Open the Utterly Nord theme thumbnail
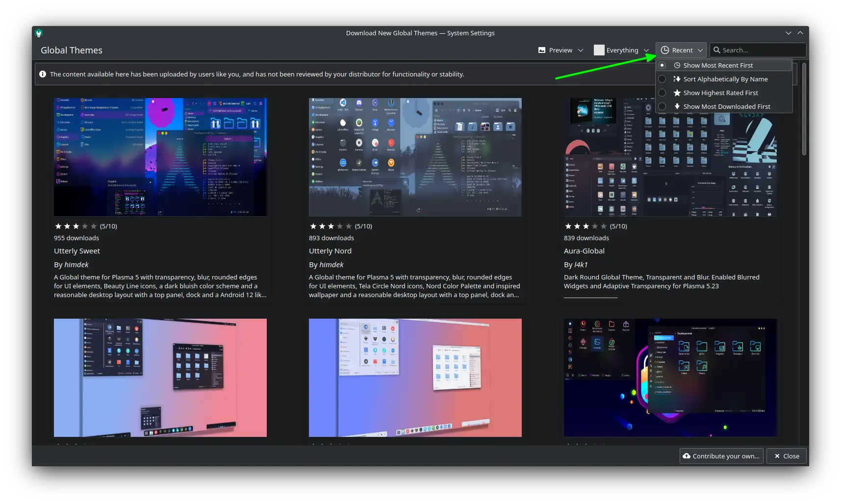 pyautogui.click(x=415, y=157)
